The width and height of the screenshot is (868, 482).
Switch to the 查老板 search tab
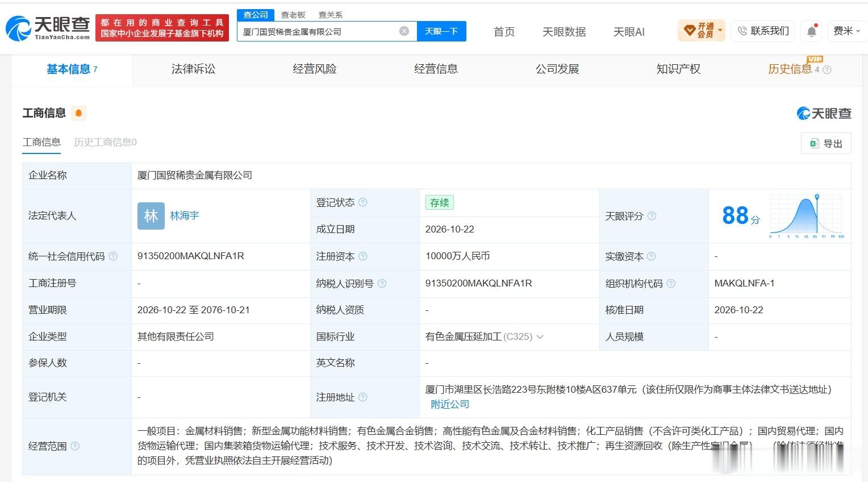(293, 15)
